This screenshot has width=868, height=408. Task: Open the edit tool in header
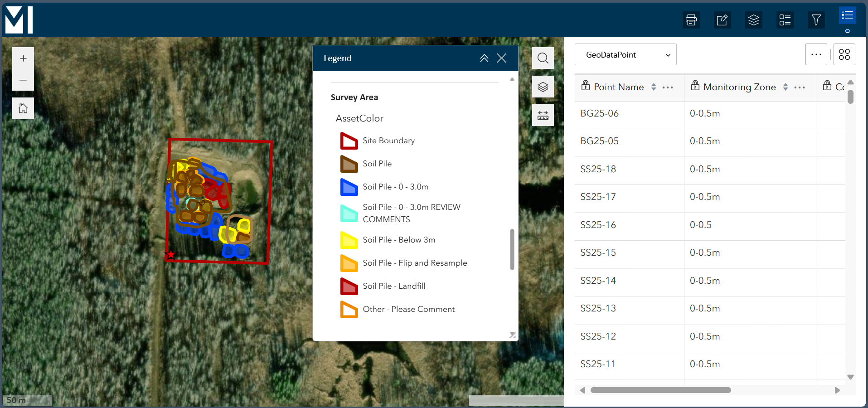(x=722, y=20)
